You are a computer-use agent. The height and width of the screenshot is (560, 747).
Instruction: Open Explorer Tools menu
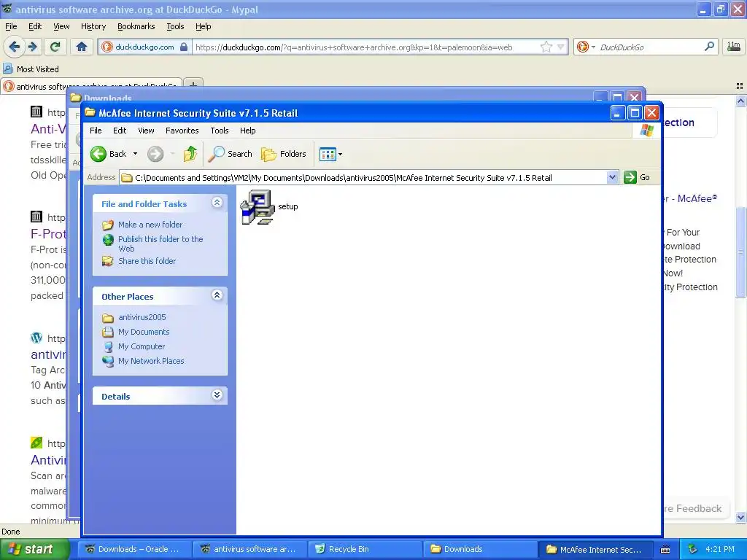pos(219,131)
